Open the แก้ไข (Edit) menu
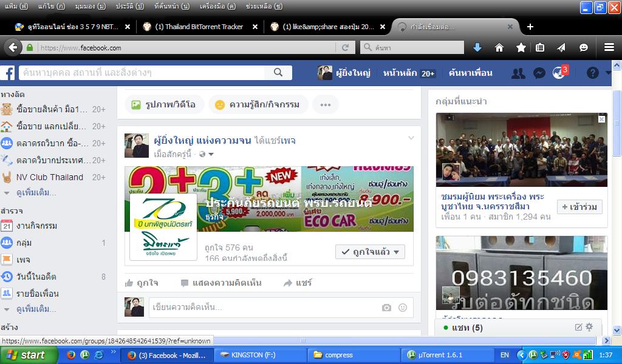The width and height of the screenshot is (622, 364). coord(52,6)
